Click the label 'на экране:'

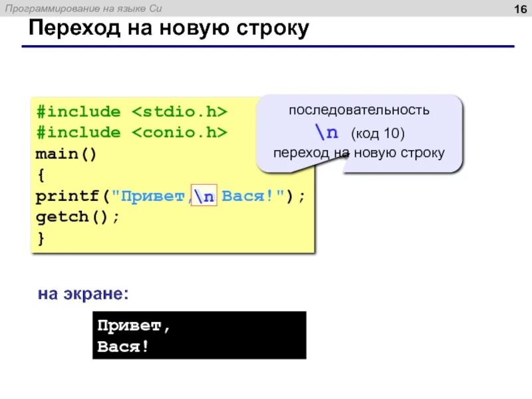[x=83, y=293]
